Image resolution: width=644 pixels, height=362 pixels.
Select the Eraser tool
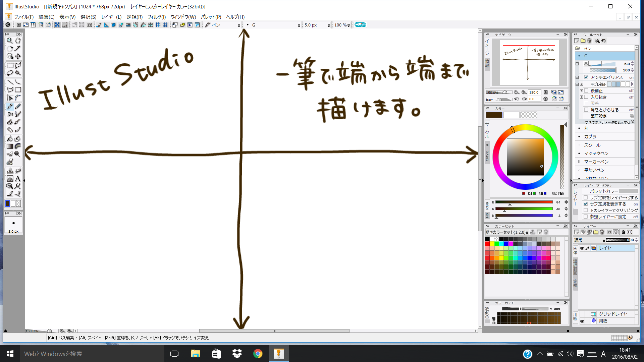click(10, 130)
